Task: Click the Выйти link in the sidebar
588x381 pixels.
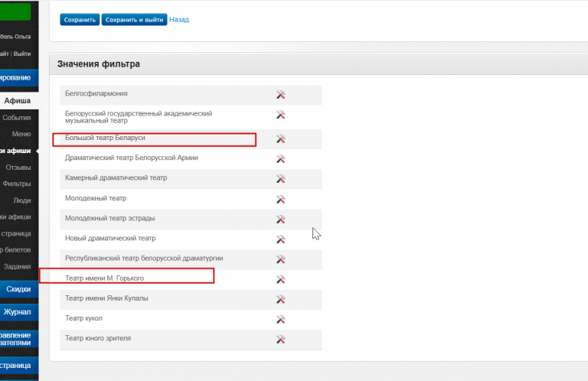Action: point(22,54)
